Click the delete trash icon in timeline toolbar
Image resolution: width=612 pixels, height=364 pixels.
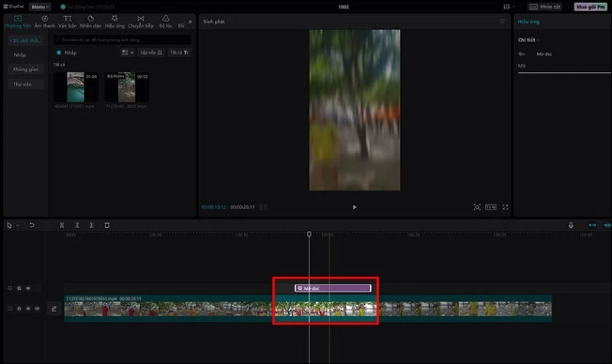coord(107,226)
